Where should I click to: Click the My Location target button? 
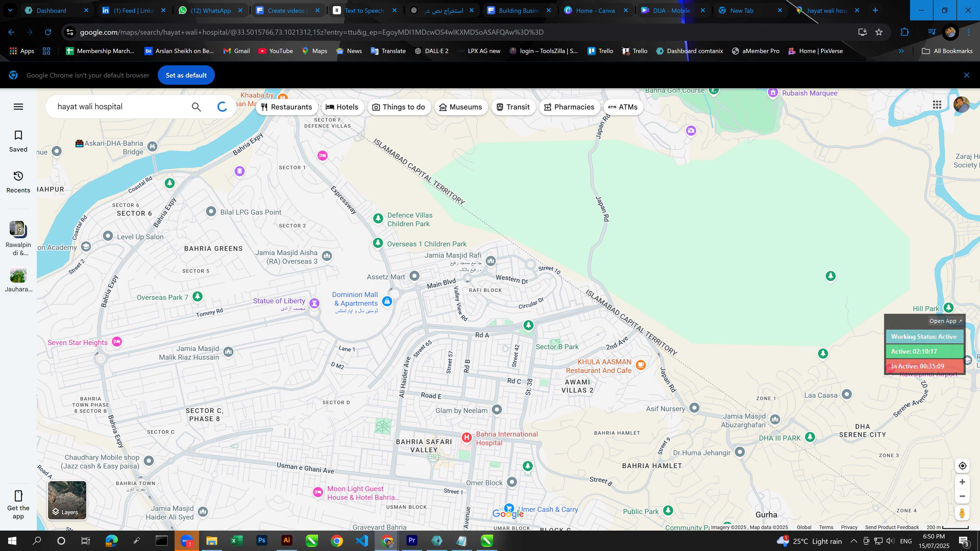point(962,466)
